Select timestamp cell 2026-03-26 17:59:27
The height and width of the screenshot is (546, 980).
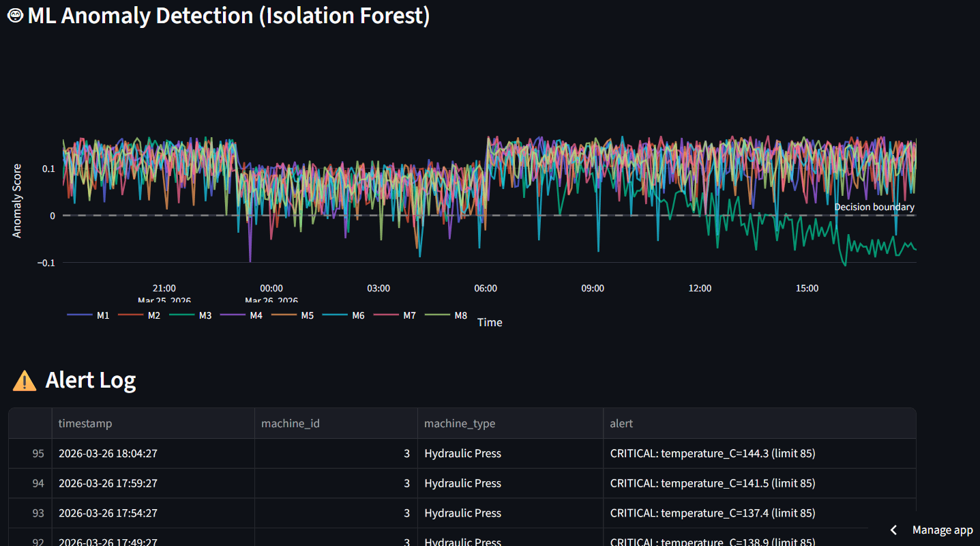click(153, 483)
